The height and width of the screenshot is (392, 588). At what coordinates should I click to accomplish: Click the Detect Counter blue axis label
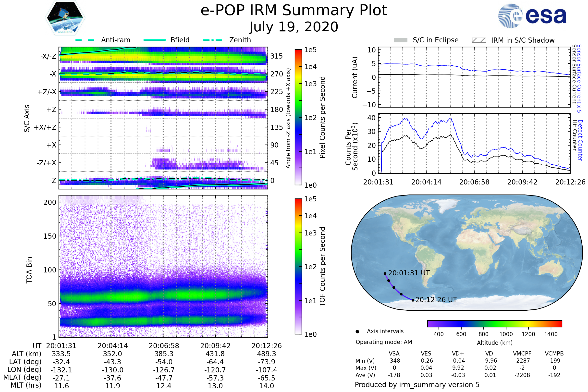(x=580, y=140)
